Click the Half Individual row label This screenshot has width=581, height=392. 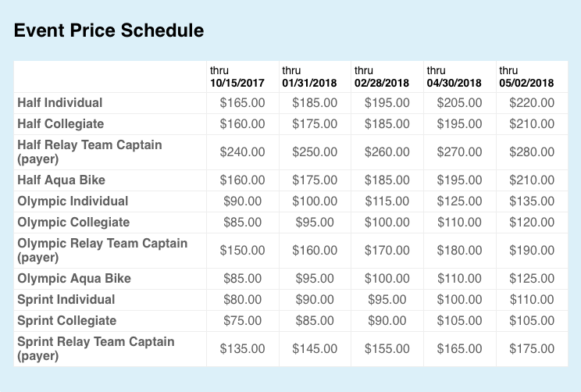tap(60, 102)
